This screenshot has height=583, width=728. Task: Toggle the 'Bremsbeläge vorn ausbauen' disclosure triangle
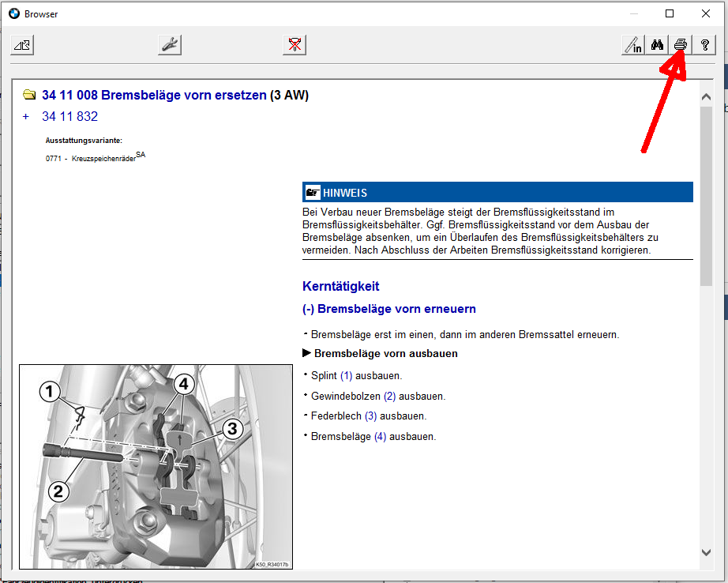pos(306,354)
